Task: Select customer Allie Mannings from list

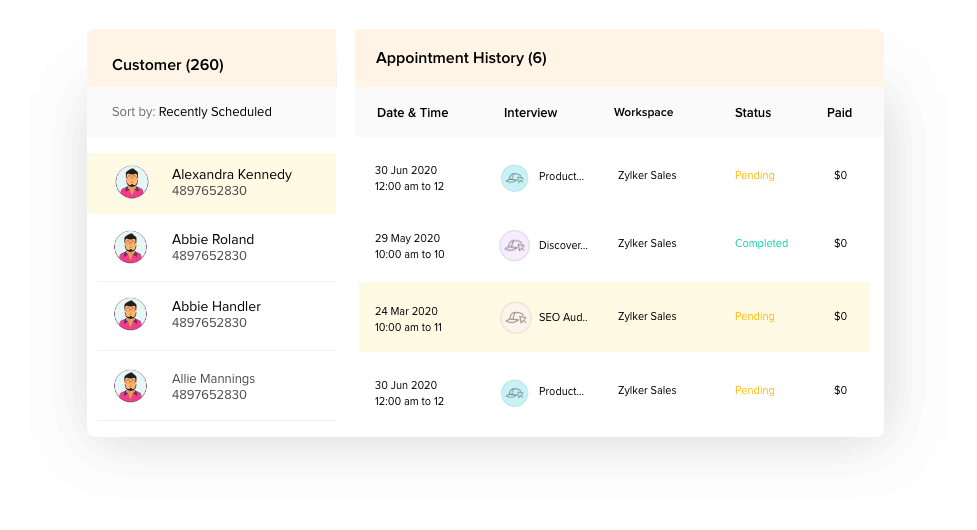Action: coord(213,379)
